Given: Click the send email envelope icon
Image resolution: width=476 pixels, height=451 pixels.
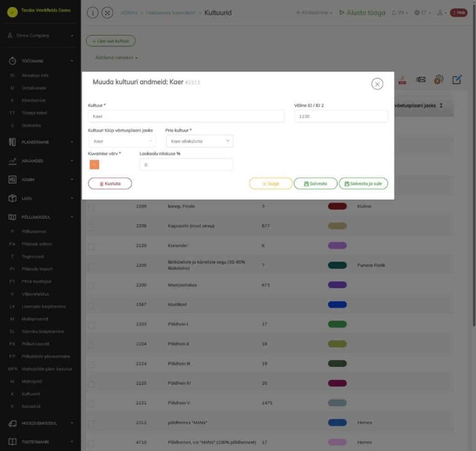Looking at the screenshot, I should (420, 79).
